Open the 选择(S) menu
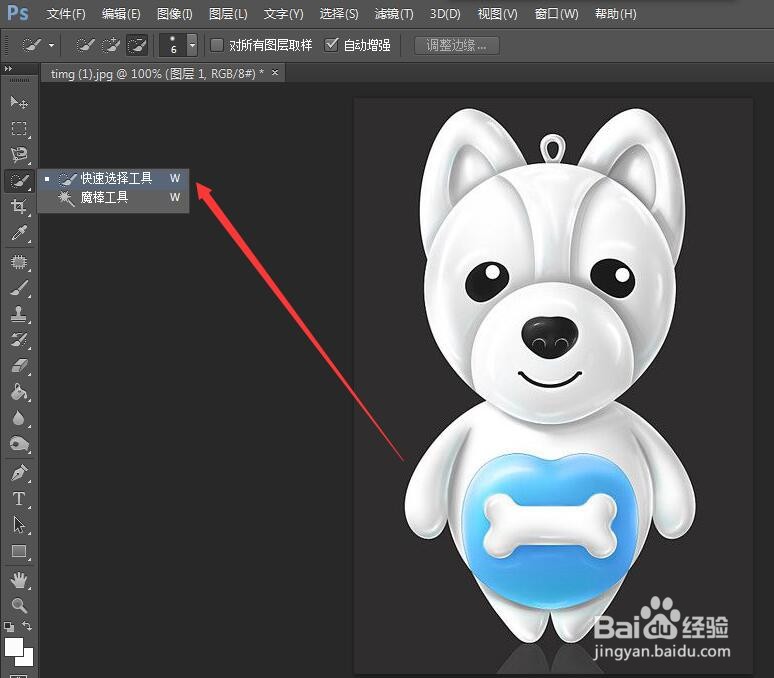Screen dimensions: 774x678 click(x=339, y=14)
